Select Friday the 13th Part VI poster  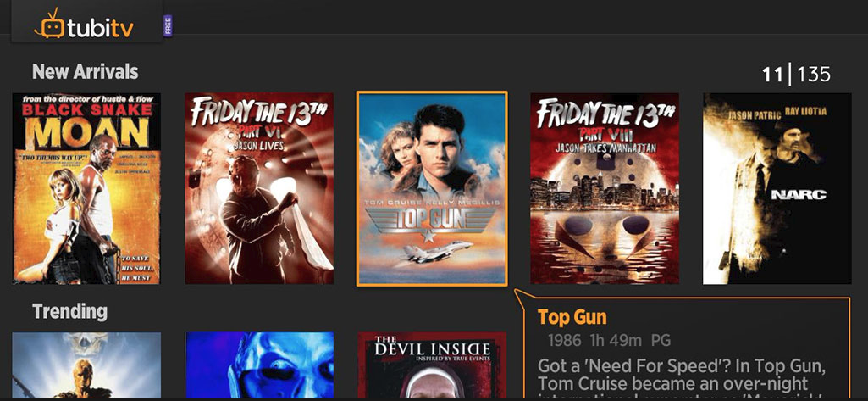tap(259, 188)
